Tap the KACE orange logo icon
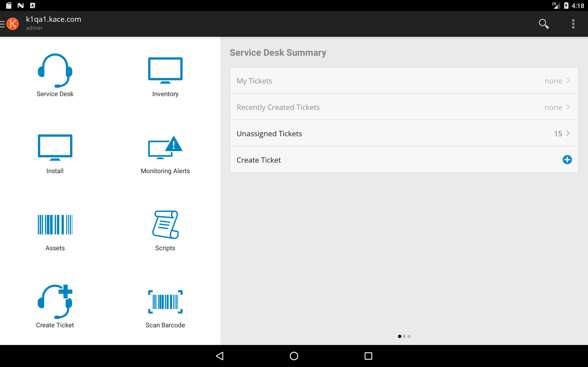 pyautogui.click(x=13, y=24)
